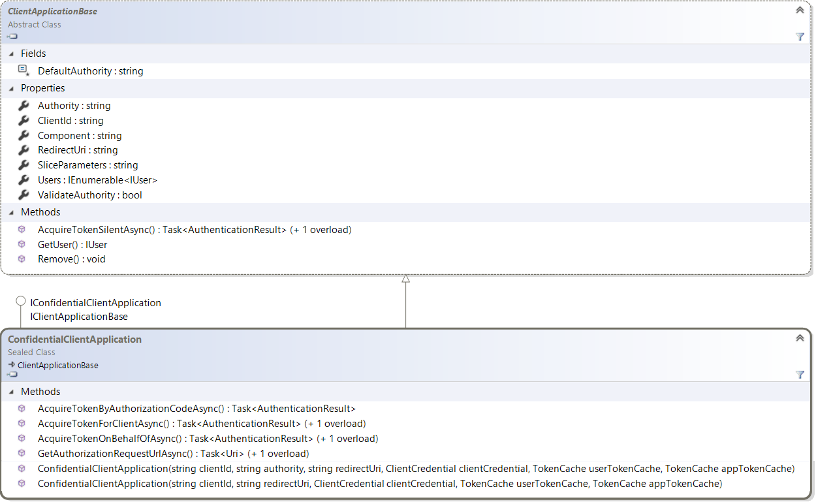Select RedirectUri : string property
This screenshot has height=504, width=816.
[78, 150]
